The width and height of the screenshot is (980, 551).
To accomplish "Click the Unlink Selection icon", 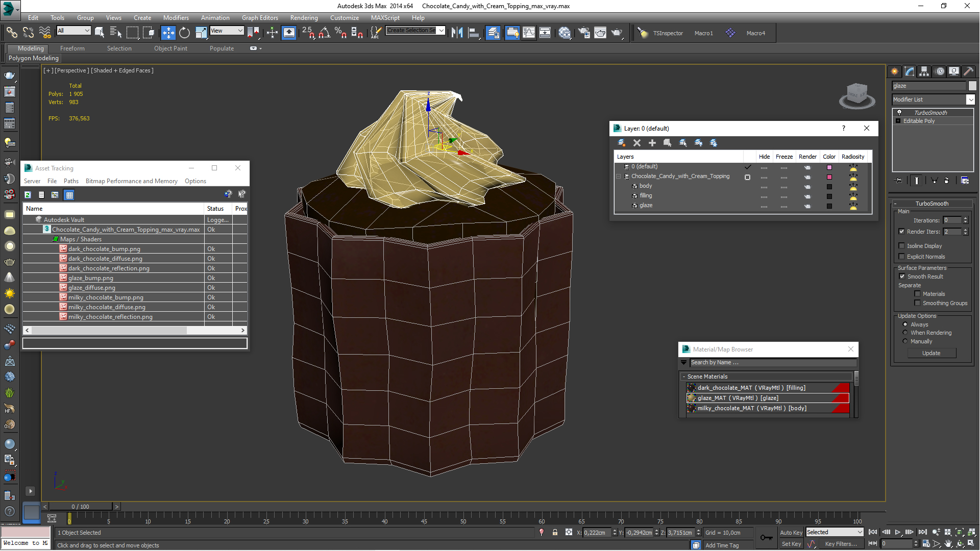I will tap(28, 33).
